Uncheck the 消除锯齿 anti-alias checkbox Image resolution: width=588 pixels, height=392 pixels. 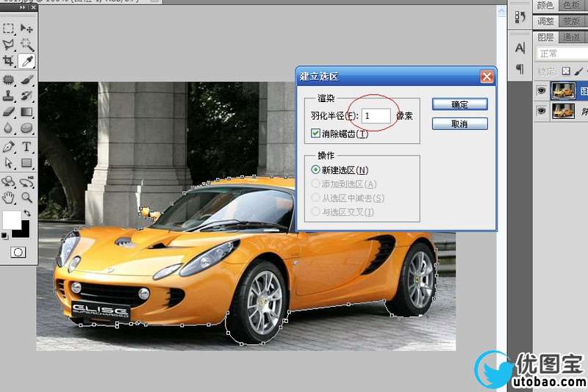[x=316, y=134]
